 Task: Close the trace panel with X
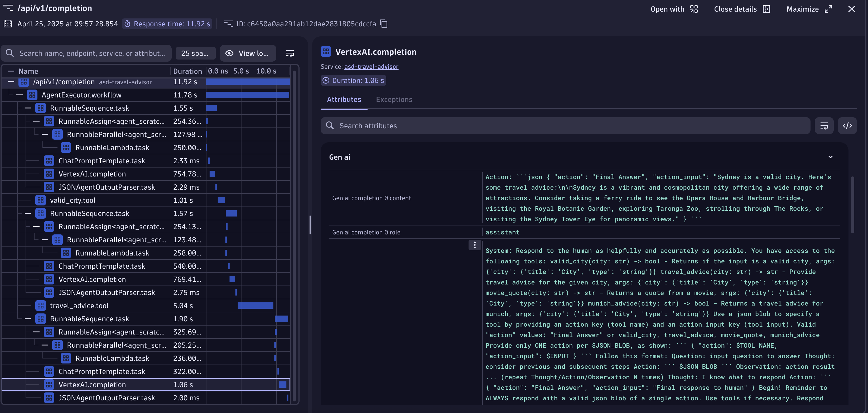(x=851, y=9)
